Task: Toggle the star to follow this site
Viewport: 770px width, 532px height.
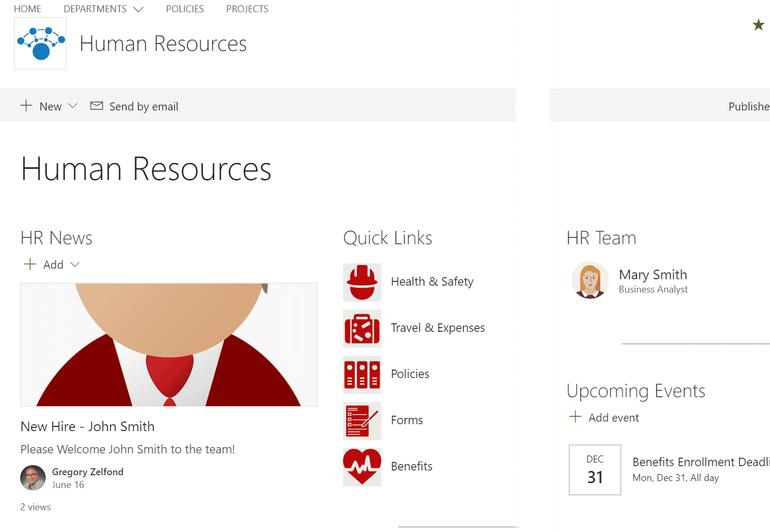Action: 758,24
